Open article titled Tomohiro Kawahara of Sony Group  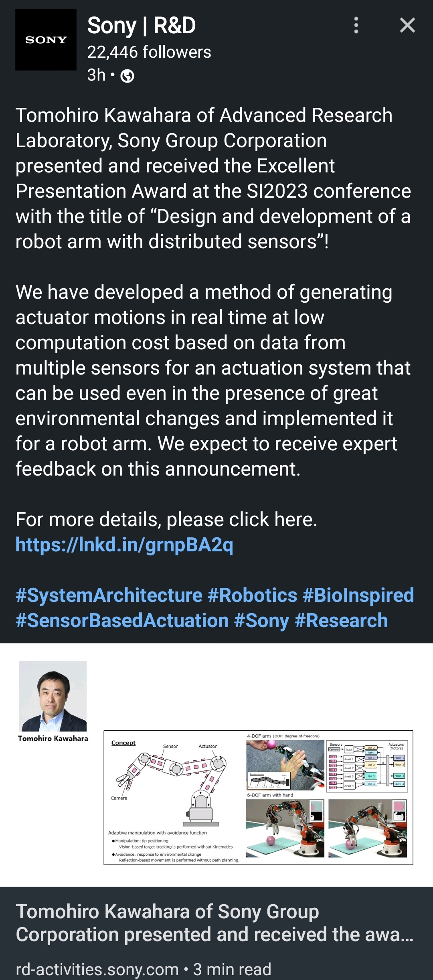pos(214,923)
